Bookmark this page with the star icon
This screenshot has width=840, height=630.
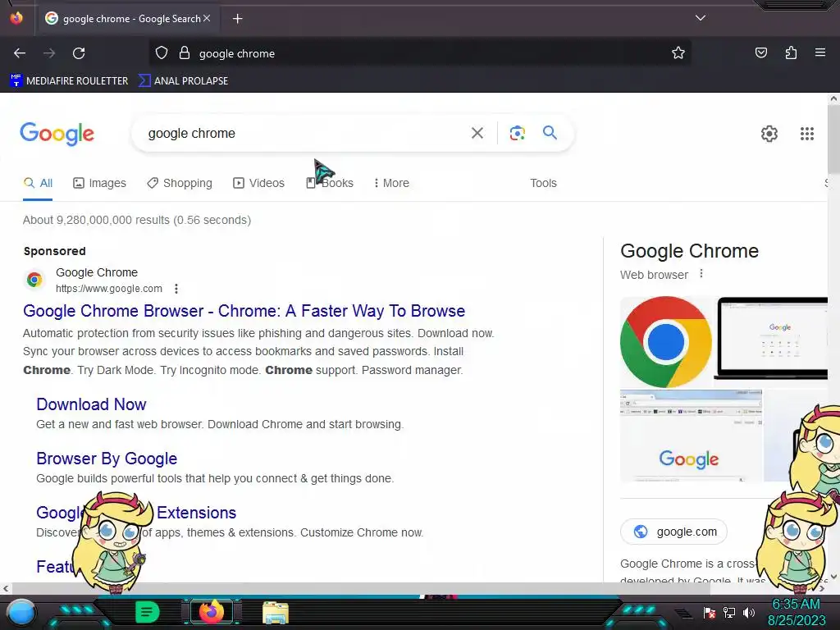(x=678, y=52)
